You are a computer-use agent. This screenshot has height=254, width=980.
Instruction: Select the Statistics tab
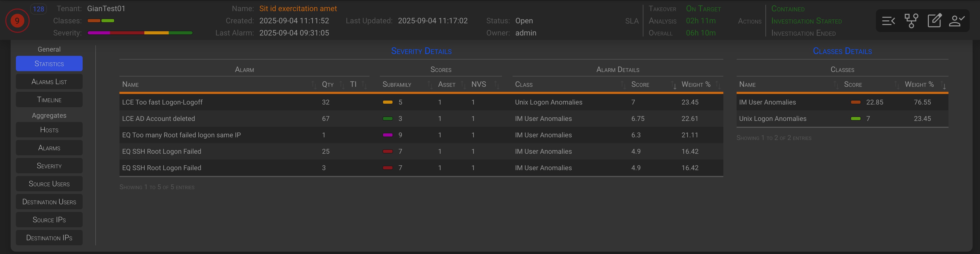[49, 63]
